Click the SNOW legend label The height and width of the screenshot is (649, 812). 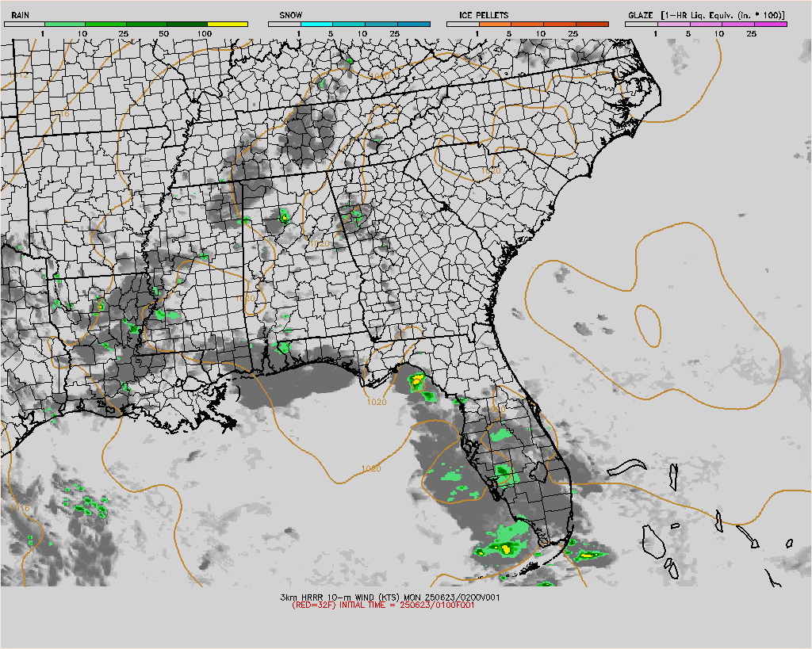[290, 15]
